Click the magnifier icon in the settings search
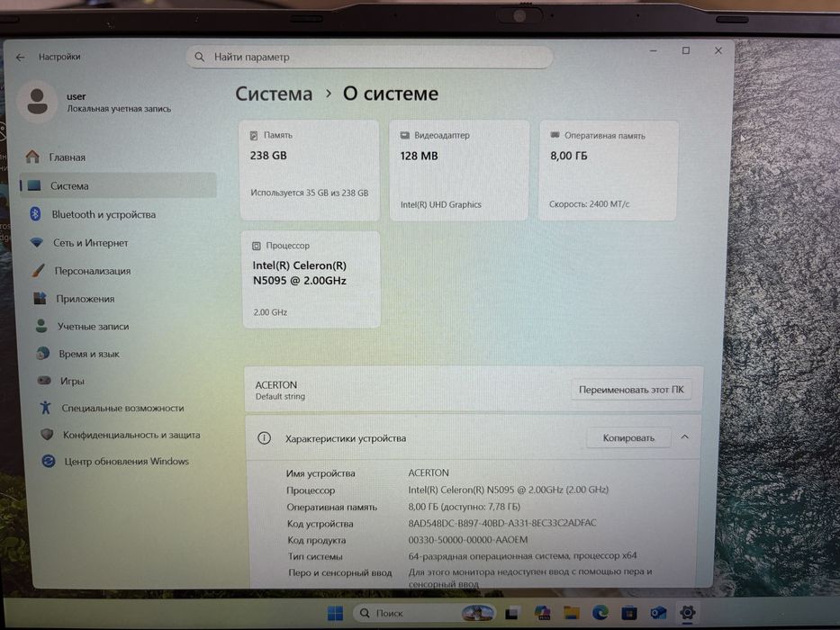Viewport: 840px width, 630px height. pyautogui.click(x=199, y=57)
